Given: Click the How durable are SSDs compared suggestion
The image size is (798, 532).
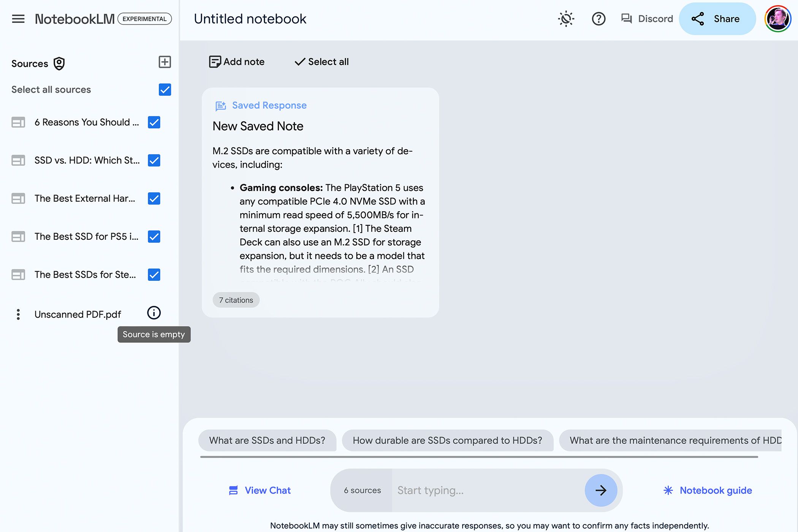Looking at the screenshot, I should click(447, 440).
